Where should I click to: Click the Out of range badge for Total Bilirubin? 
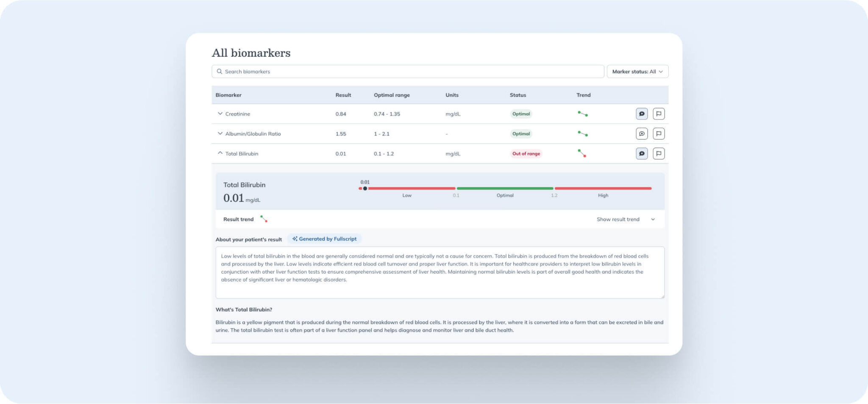pos(526,153)
